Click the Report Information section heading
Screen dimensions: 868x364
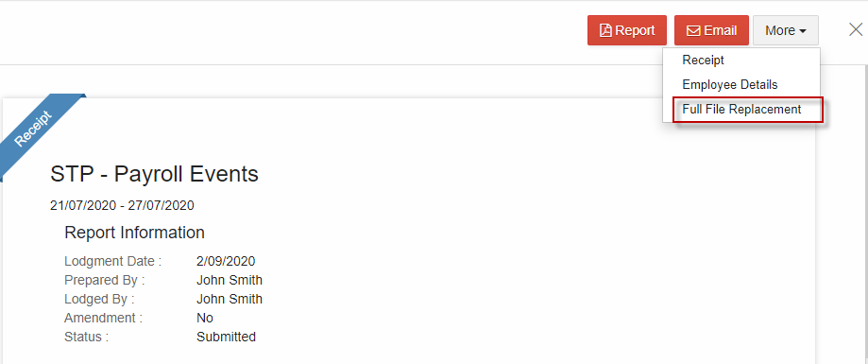click(134, 233)
